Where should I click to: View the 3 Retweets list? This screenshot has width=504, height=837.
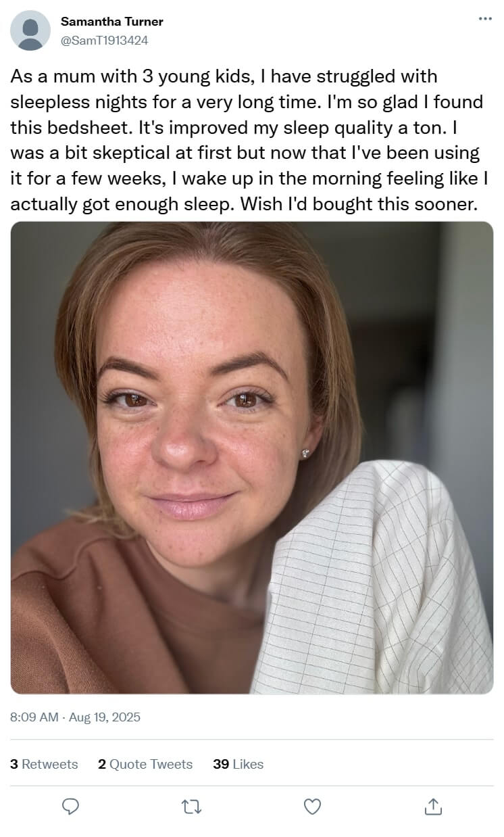pyautogui.click(x=44, y=764)
